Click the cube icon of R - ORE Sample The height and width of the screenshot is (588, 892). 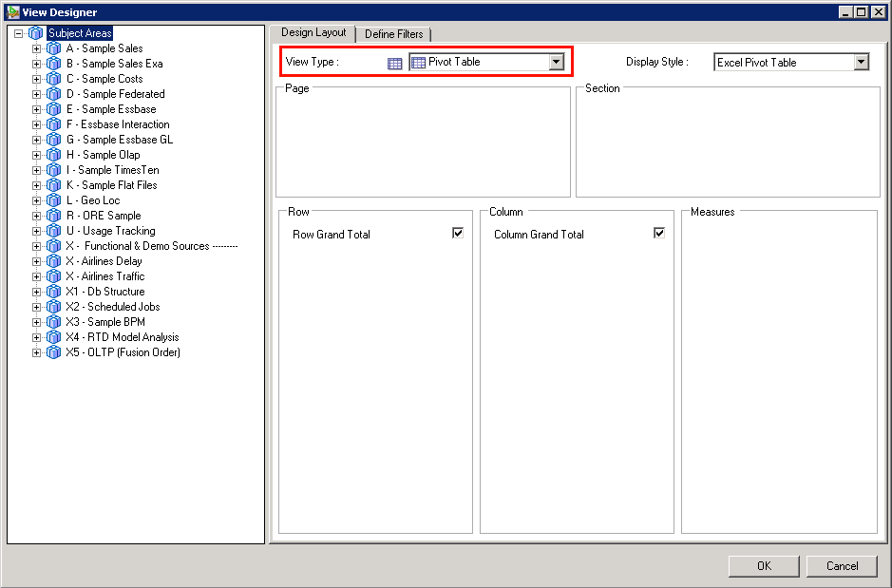click(x=53, y=216)
